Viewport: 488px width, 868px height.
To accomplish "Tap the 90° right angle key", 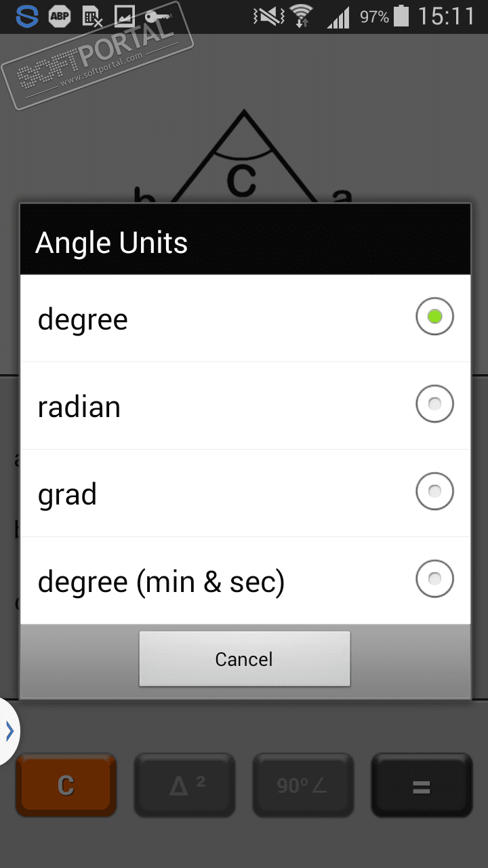I will click(302, 785).
